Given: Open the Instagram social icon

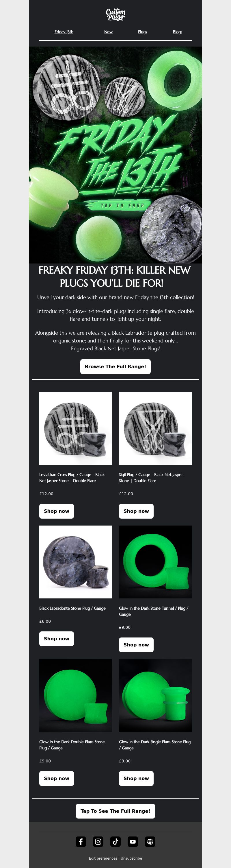Looking at the screenshot, I should (98, 841).
